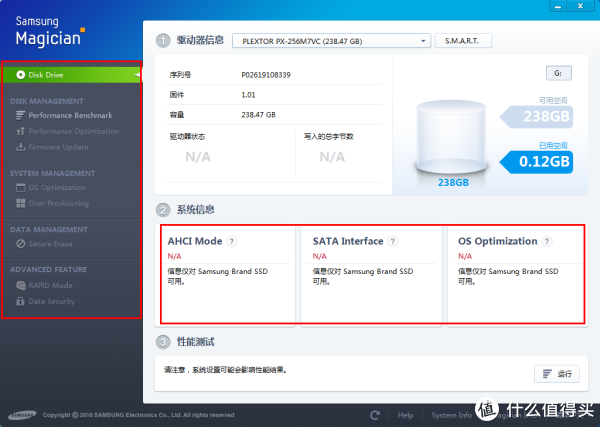Click the 238GB disk cylinder graphic
600x427 pixels.
point(451,138)
